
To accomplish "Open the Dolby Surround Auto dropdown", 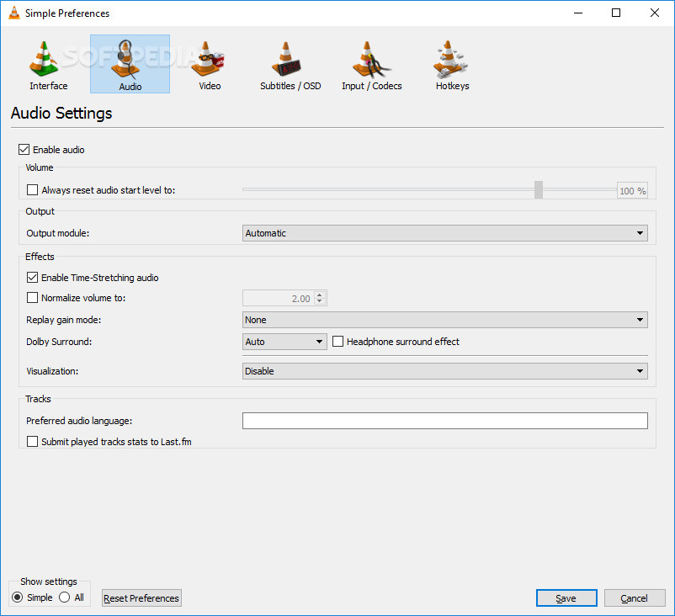I will click(x=284, y=342).
